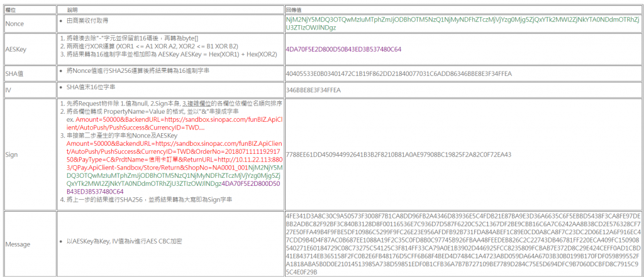
Task: Click the Sign return value starting 7788EE61
Action: point(398,154)
